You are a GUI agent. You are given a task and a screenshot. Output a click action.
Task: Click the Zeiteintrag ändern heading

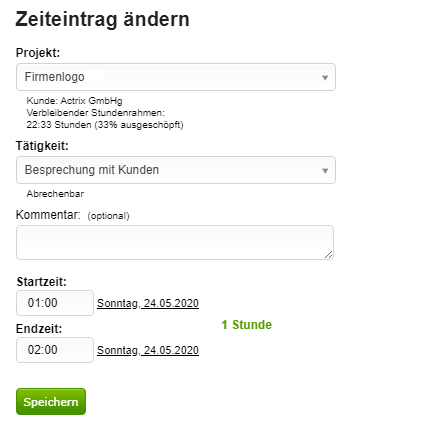pyautogui.click(x=102, y=19)
